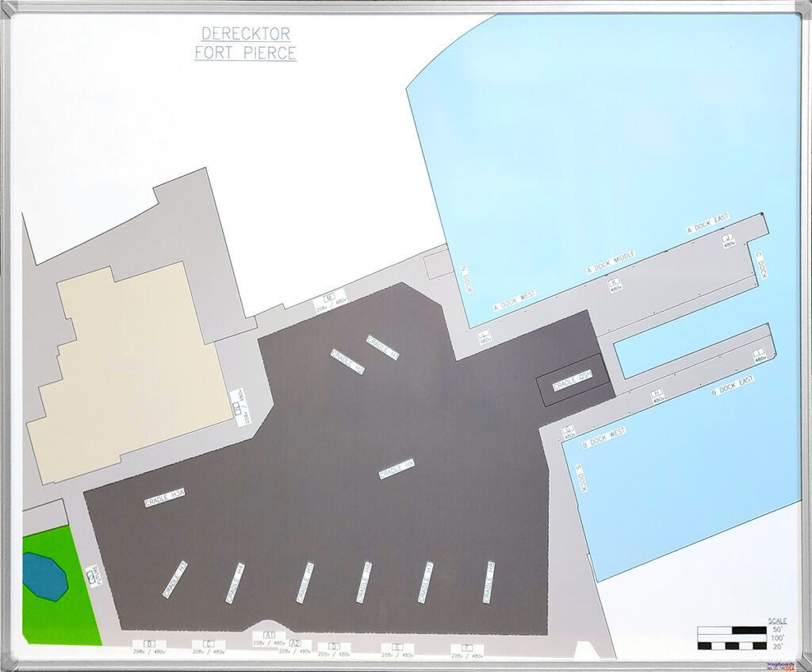This screenshot has height=672, width=812.
Task: Click the Cradle H5 label
Action: [304, 582]
